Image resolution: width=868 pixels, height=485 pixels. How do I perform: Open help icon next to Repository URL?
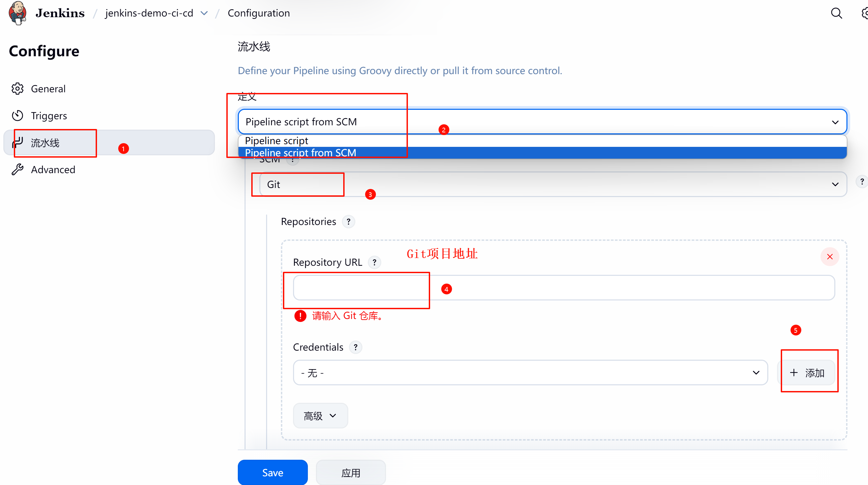[x=374, y=262]
